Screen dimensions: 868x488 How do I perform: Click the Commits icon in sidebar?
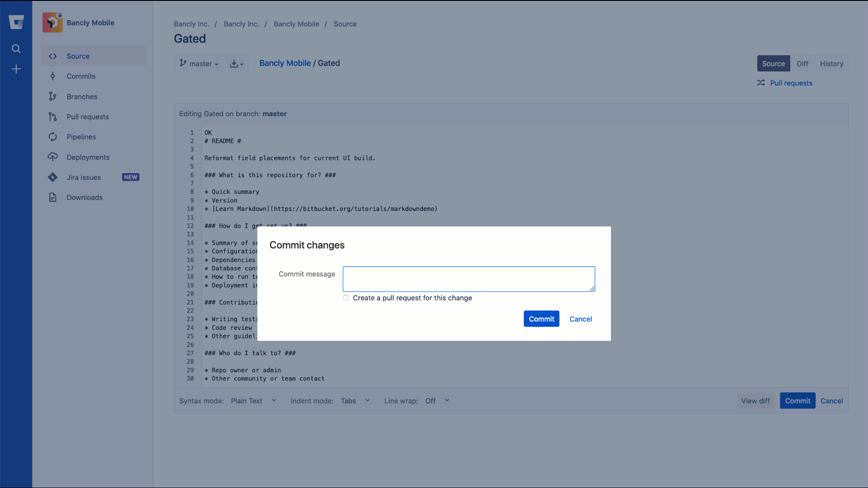pyautogui.click(x=53, y=76)
